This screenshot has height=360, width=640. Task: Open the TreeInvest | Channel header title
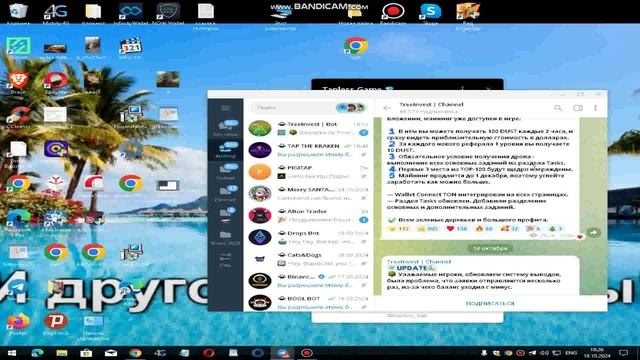click(431, 104)
